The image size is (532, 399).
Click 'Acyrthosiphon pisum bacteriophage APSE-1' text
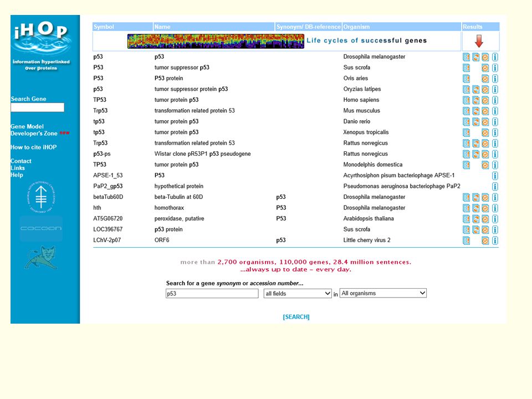pyautogui.click(x=398, y=176)
